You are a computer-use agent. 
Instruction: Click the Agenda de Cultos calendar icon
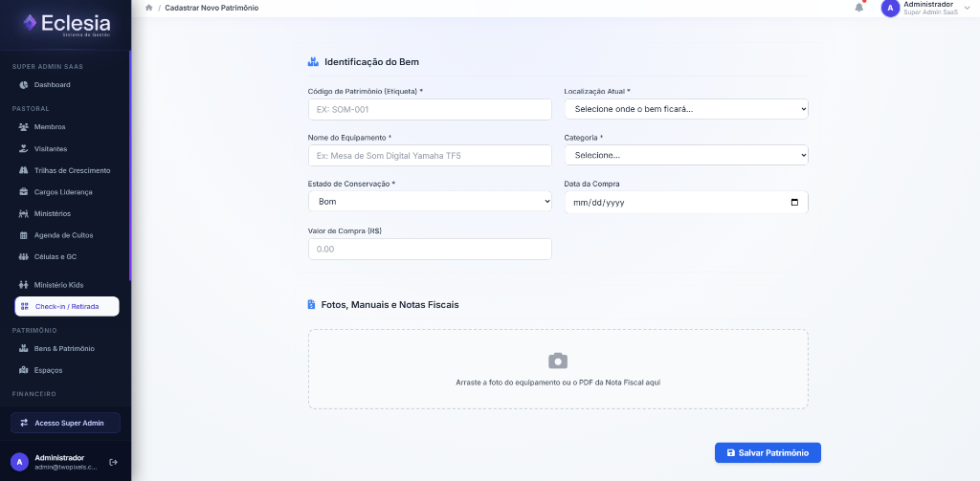[24, 235]
